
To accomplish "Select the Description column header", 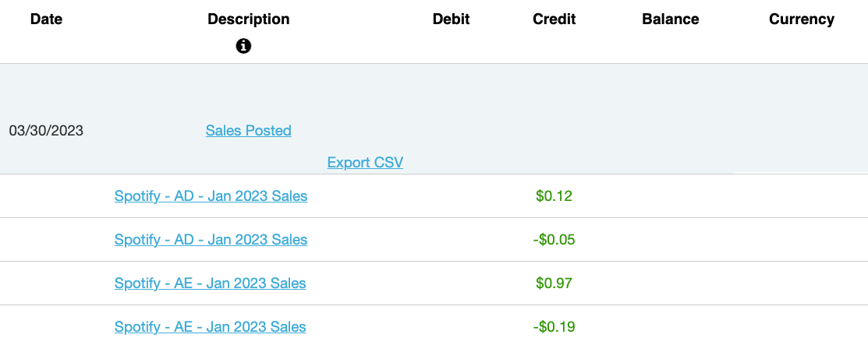I will 249,19.
